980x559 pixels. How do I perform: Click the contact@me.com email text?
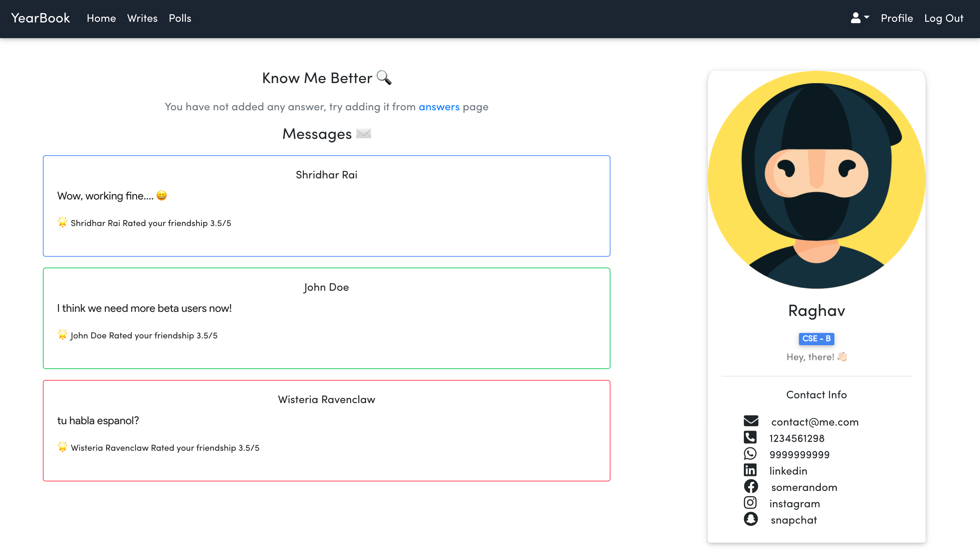(x=815, y=422)
